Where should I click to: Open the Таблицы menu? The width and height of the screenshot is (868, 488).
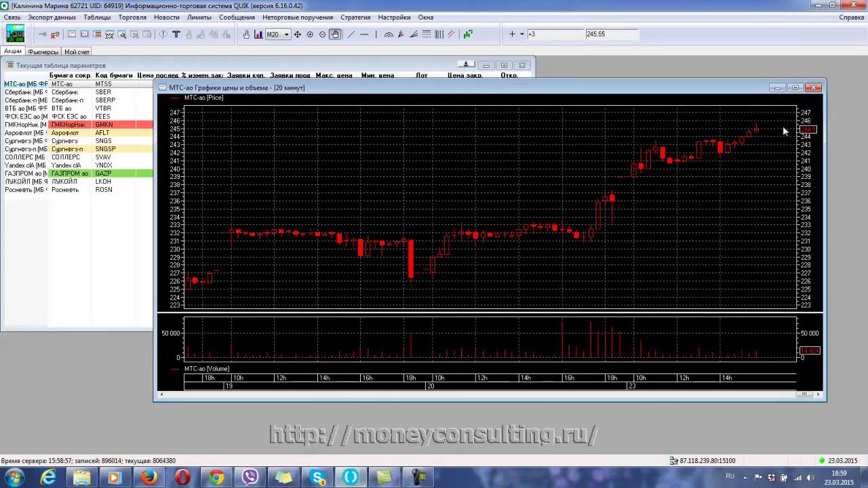(x=97, y=18)
